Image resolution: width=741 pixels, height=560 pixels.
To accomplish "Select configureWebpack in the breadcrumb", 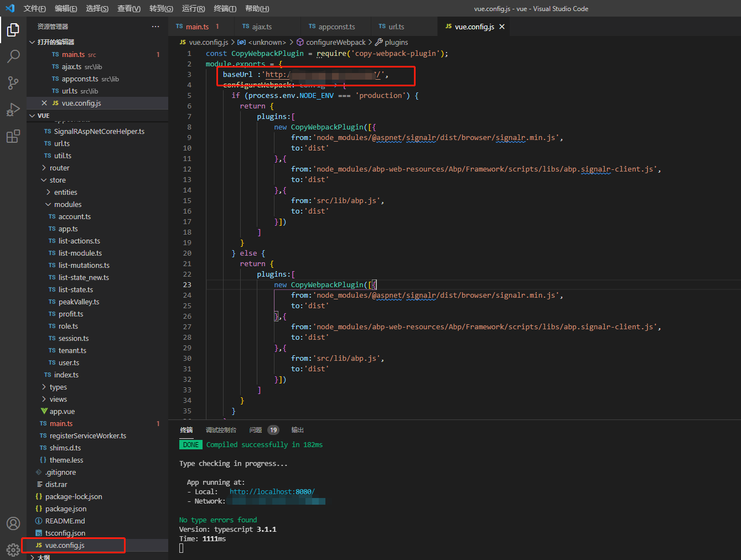I will click(335, 42).
